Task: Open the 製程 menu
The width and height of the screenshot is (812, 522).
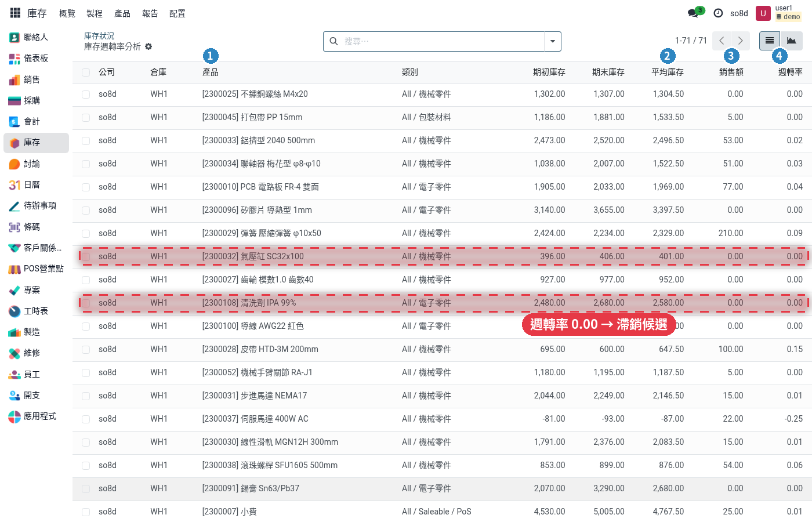Action: point(95,13)
